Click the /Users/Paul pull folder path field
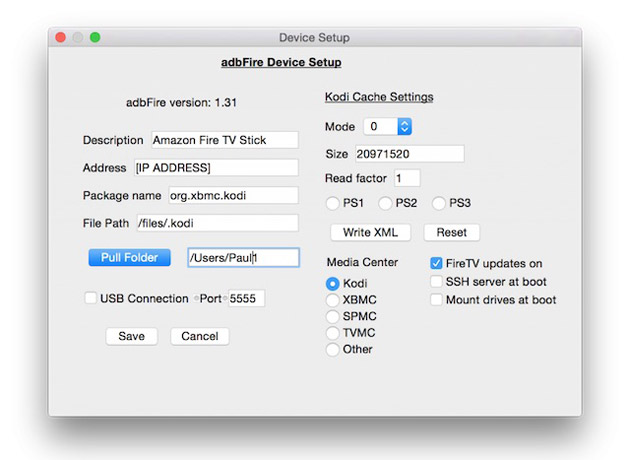 pos(243,258)
